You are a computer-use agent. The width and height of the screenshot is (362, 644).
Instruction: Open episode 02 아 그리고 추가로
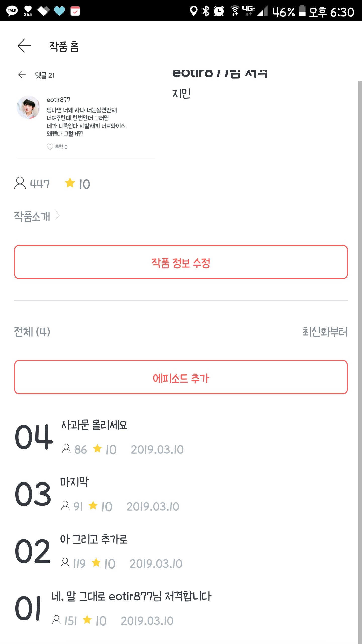pos(94,539)
